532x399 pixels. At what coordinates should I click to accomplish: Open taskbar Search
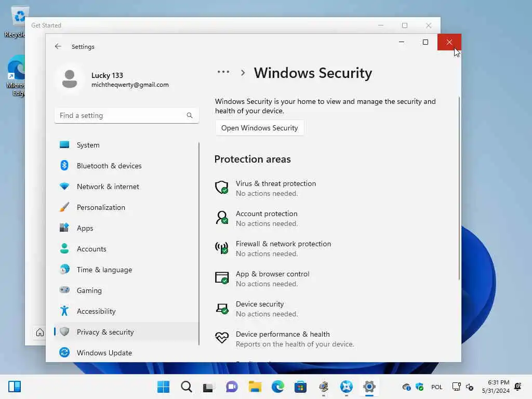[x=187, y=387]
